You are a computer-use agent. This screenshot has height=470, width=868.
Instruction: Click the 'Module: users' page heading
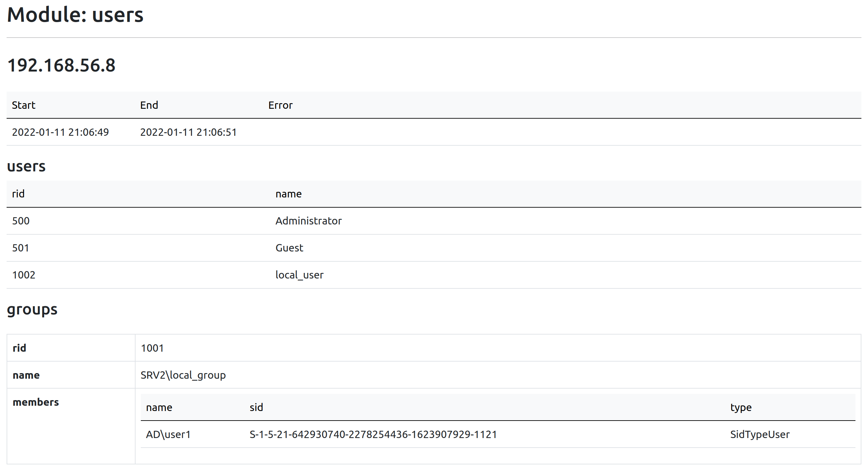75,15
